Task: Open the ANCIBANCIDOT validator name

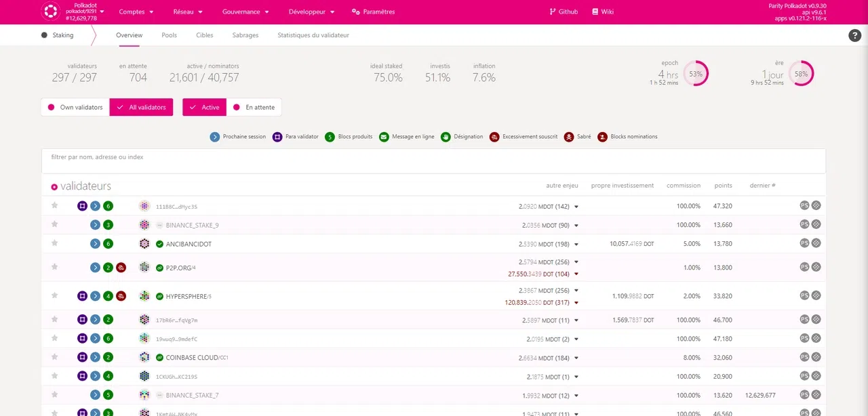Action: (189, 244)
